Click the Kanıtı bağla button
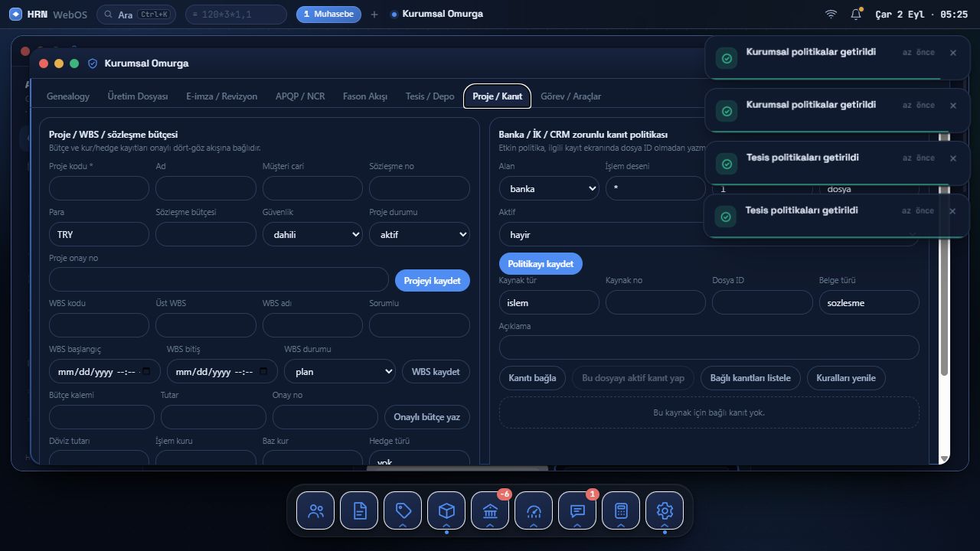 point(533,378)
